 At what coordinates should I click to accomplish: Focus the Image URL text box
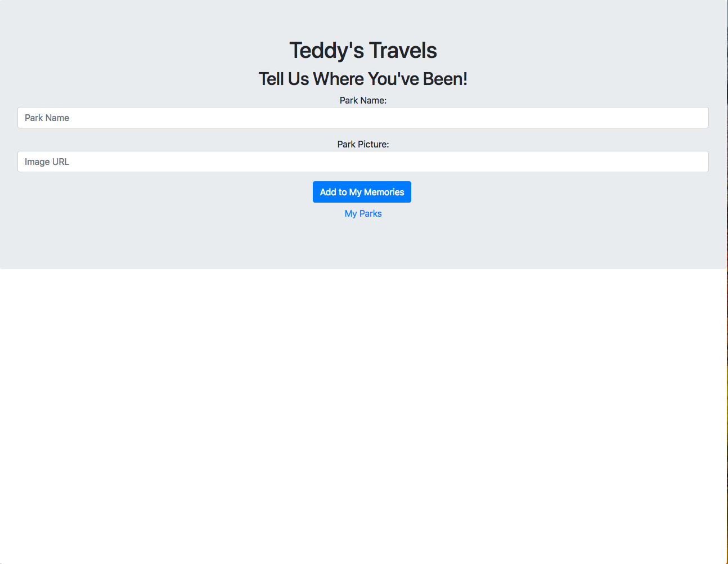click(x=363, y=162)
